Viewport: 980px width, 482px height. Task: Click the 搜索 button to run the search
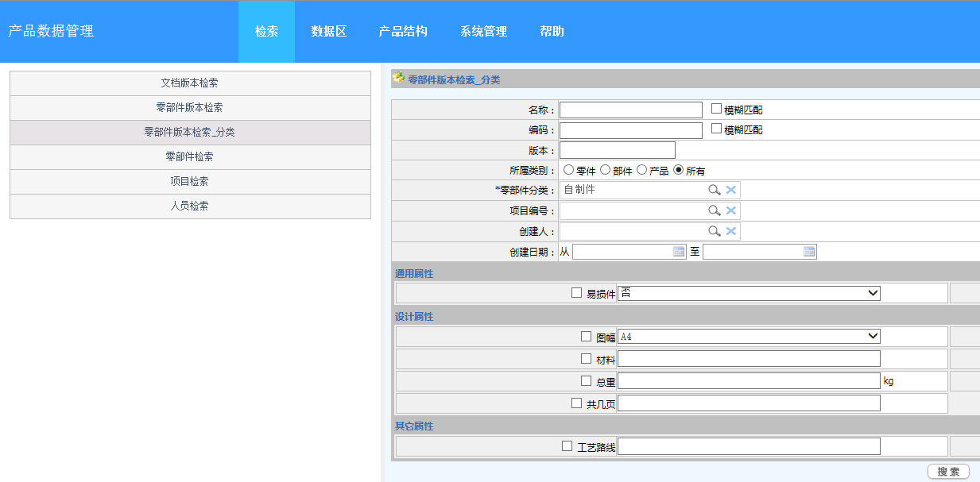click(947, 470)
